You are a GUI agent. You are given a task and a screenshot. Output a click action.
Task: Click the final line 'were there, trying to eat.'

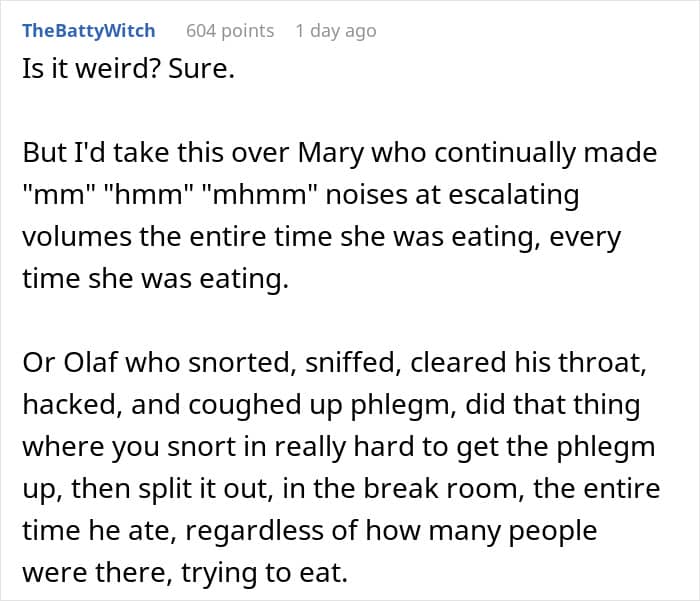point(185,572)
